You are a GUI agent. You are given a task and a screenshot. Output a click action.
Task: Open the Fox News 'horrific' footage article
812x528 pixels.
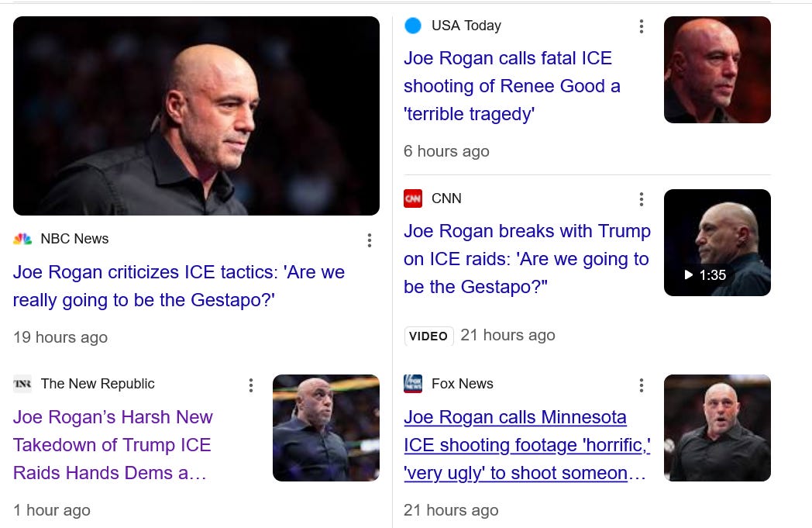tap(527, 445)
